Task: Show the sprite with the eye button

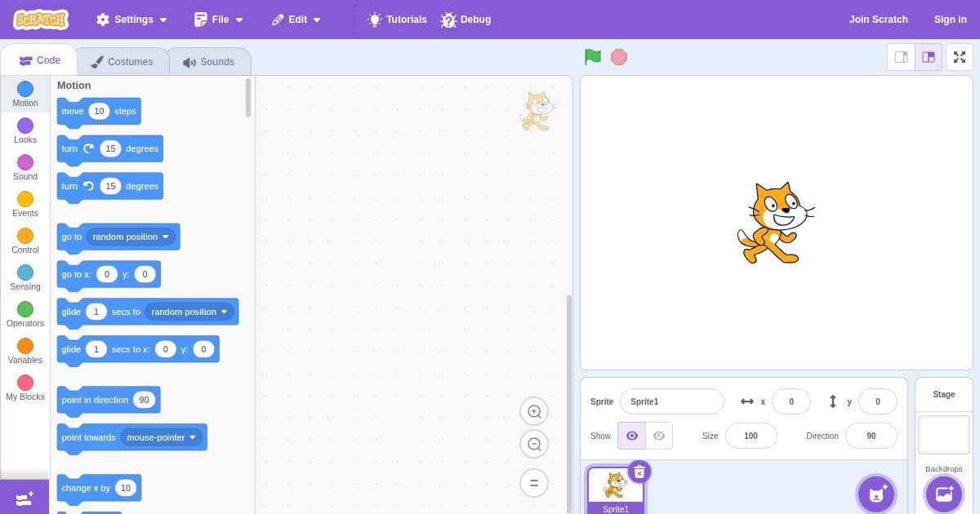Action: 631,436
